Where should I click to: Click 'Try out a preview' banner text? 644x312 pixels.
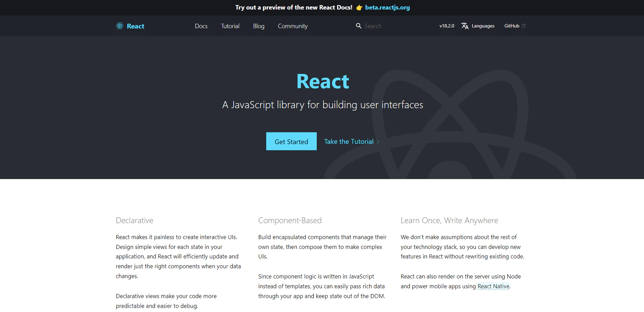294,7
